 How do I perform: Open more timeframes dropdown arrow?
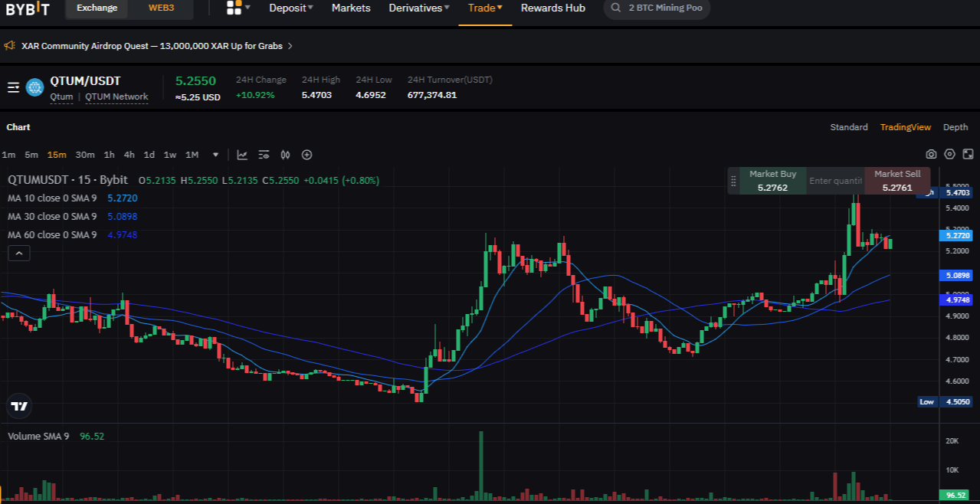click(x=215, y=155)
